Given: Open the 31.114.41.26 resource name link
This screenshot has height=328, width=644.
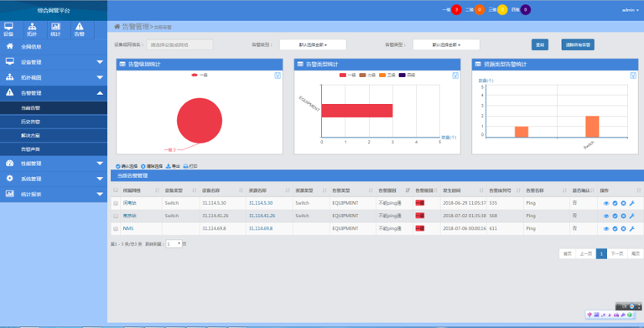Looking at the screenshot, I should (262, 216).
